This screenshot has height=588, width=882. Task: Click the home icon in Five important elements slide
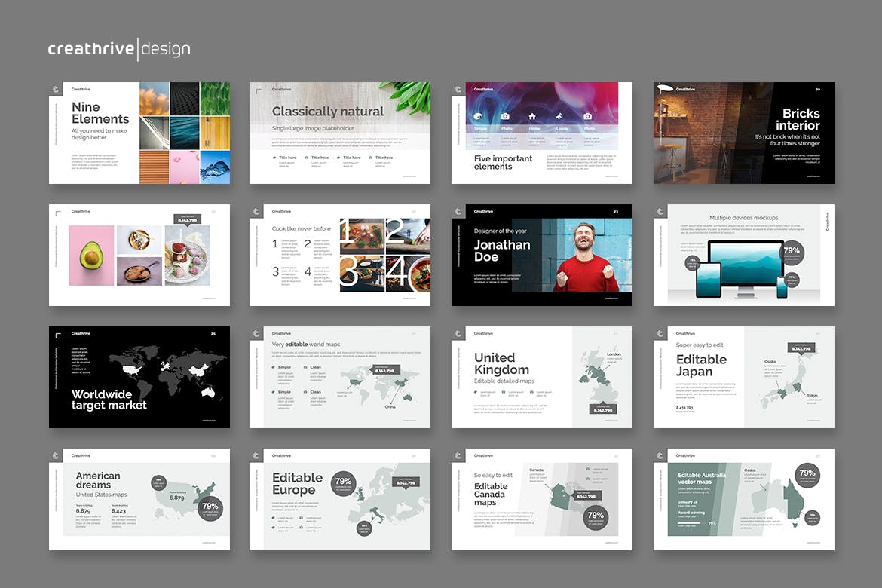[532, 116]
